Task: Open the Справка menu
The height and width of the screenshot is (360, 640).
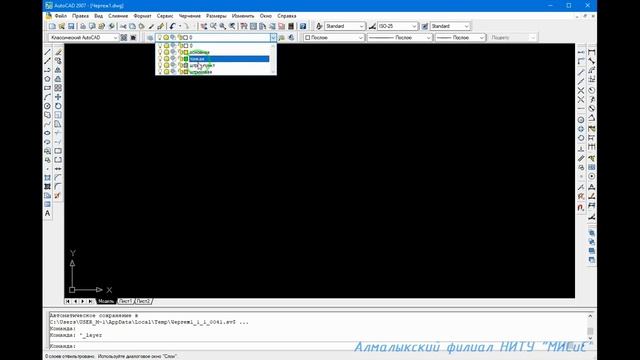Action: [x=287, y=16]
